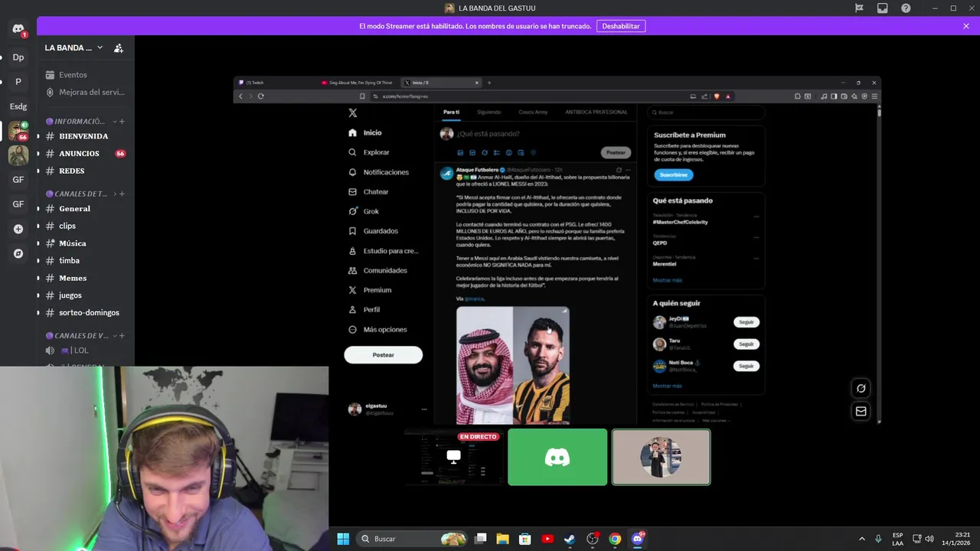Follow JeyDi with its Seguir button
The width and height of the screenshot is (980, 551).
coord(746,322)
